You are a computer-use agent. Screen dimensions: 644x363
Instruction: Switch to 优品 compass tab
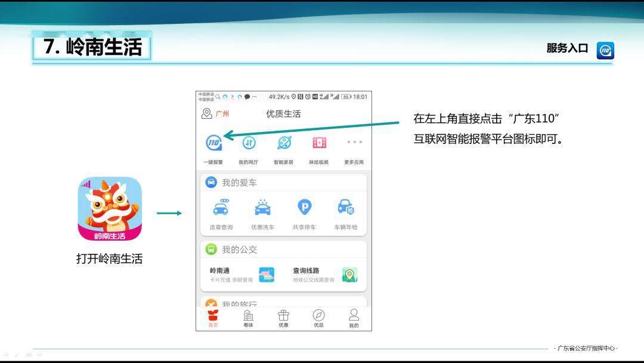point(318,318)
